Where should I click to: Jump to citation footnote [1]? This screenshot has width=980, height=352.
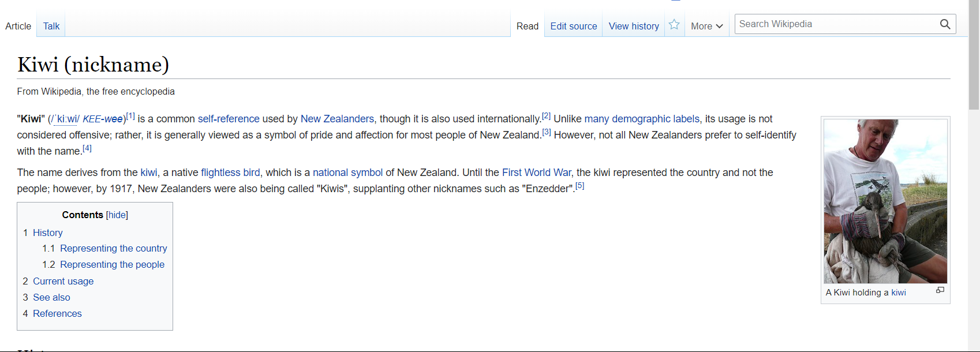tap(130, 116)
